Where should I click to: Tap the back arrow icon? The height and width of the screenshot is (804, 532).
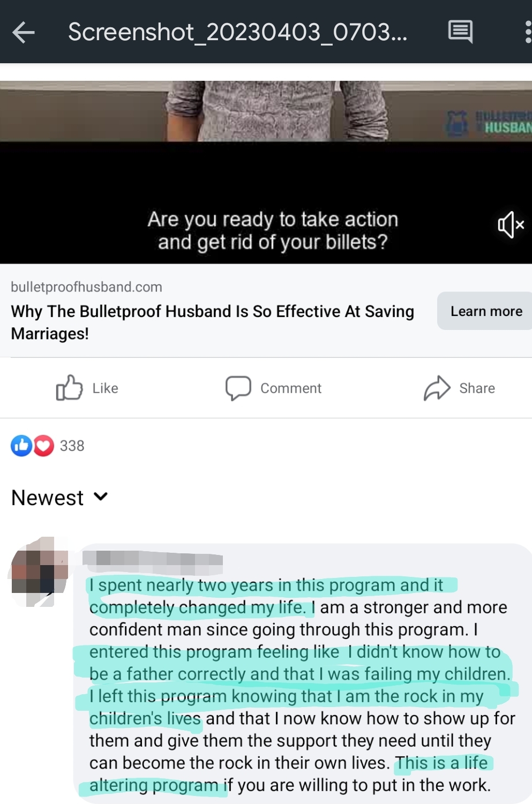(24, 33)
